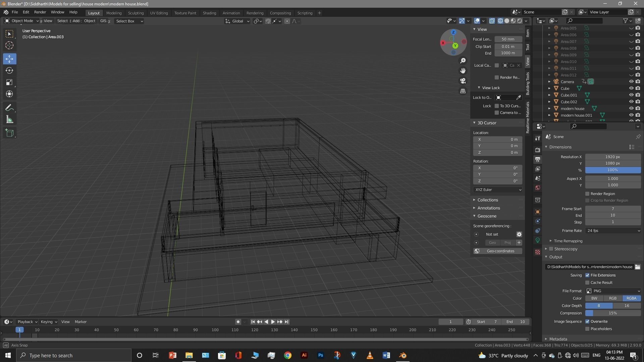Choose the Select Box tool icon

point(9,34)
